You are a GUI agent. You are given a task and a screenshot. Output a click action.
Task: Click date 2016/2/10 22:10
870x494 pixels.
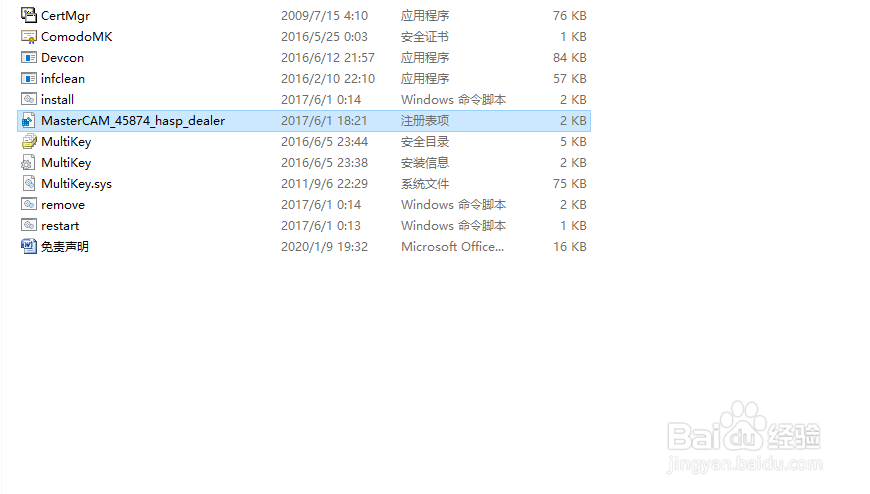coord(328,79)
